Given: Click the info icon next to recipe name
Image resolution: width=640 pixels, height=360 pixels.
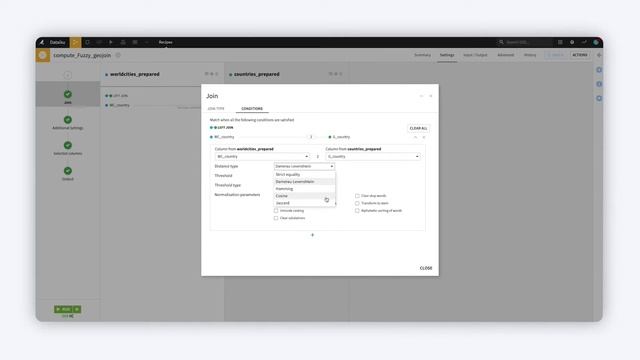Looking at the screenshot, I should tap(118, 55).
